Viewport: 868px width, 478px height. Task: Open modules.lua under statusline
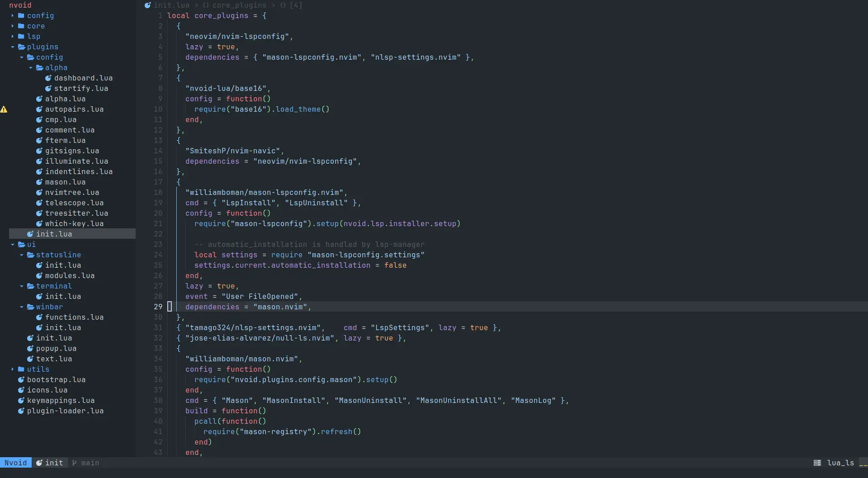[x=70, y=276]
